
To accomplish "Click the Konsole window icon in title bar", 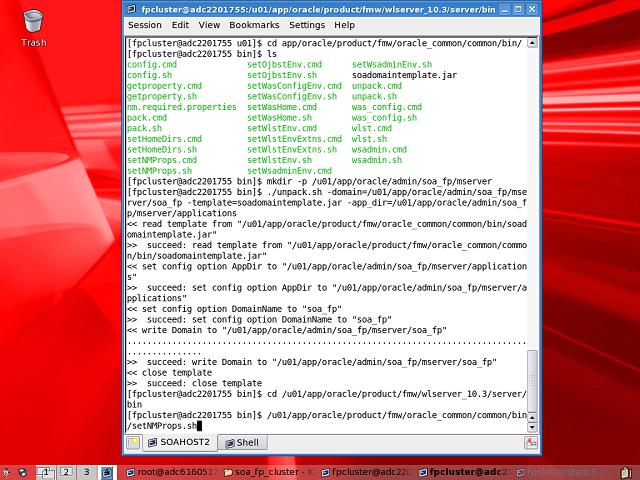I will pyautogui.click(x=131, y=9).
